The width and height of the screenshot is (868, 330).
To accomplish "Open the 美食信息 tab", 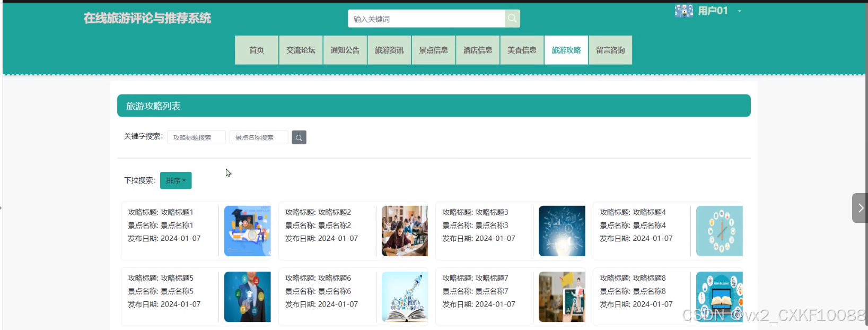I will point(522,50).
